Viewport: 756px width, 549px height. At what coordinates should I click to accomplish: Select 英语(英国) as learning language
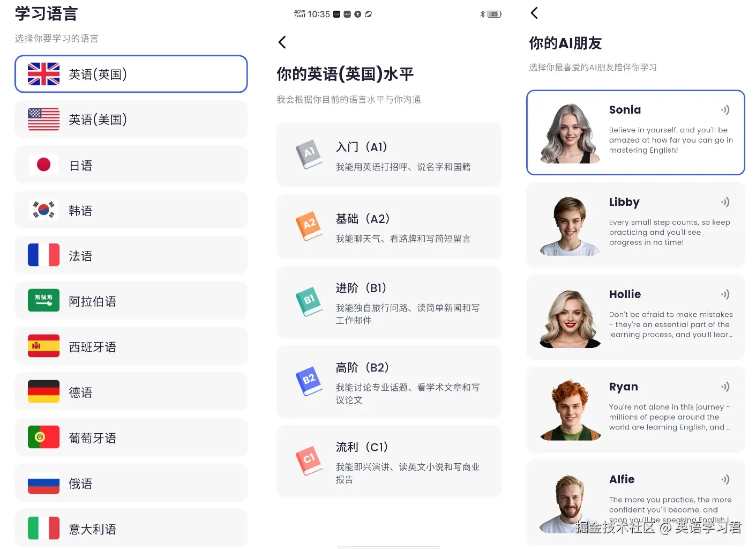coord(131,74)
